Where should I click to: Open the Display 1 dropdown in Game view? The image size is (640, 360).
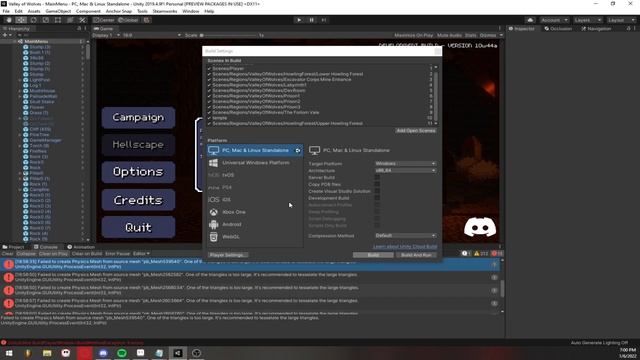[106, 35]
